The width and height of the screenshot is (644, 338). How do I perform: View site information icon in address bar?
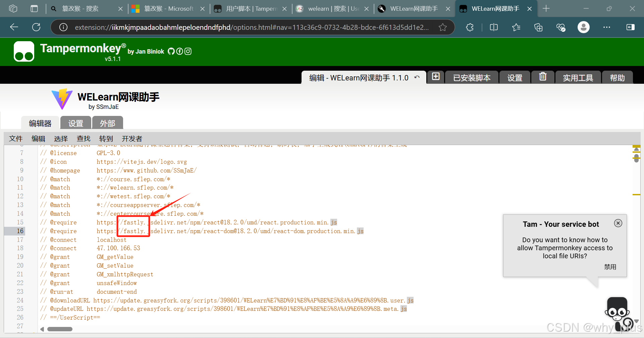(x=63, y=27)
